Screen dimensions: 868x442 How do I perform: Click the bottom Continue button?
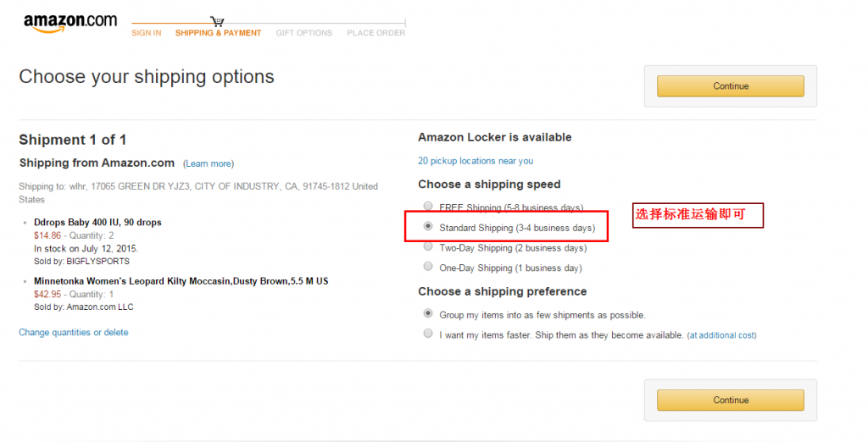(x=730, y=400)
